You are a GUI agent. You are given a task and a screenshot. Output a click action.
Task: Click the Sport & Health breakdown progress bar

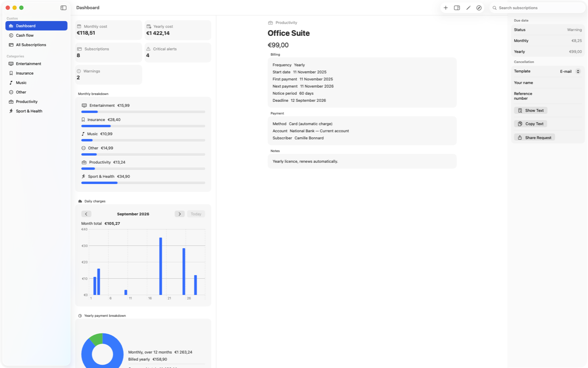click(x=143, y=183)
